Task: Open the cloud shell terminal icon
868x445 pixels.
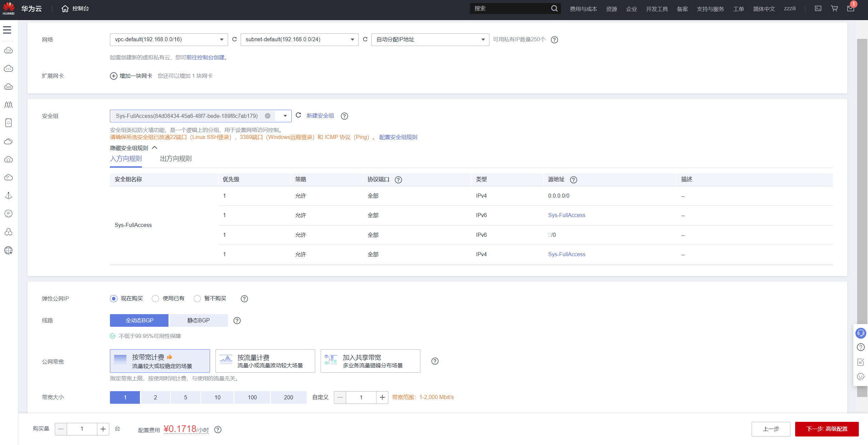Action: 818,9
